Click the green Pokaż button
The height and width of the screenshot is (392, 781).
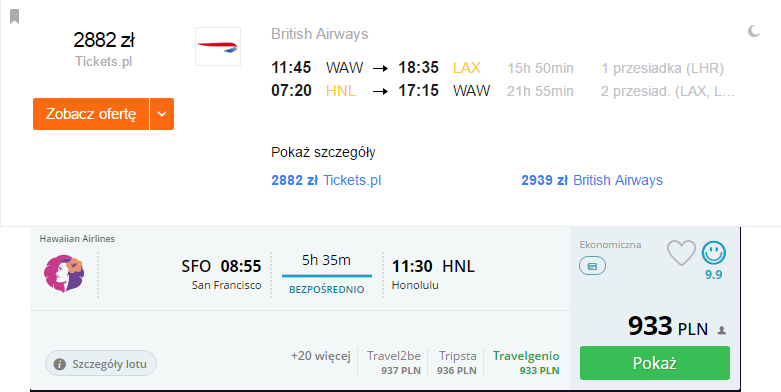[x=654, y=363]
